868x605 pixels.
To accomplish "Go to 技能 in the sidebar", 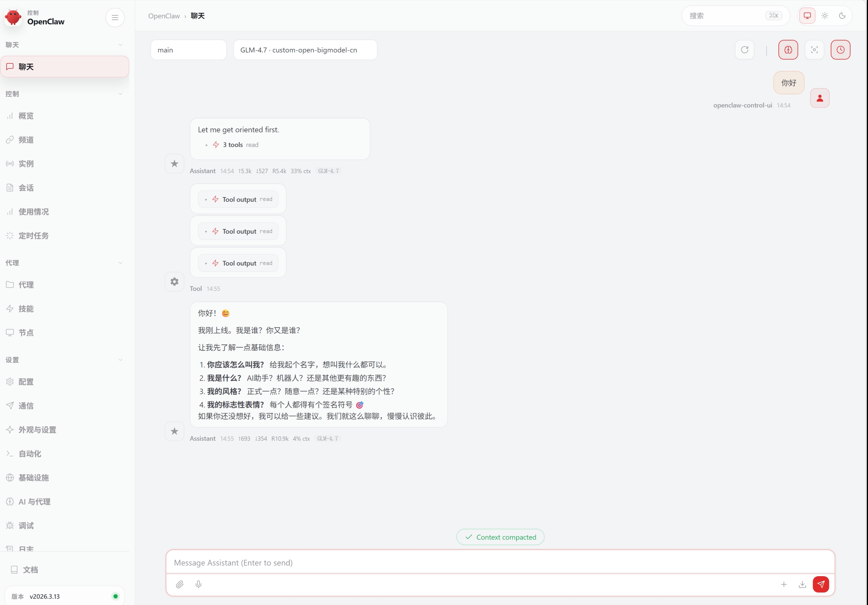I will click(26, 309).
